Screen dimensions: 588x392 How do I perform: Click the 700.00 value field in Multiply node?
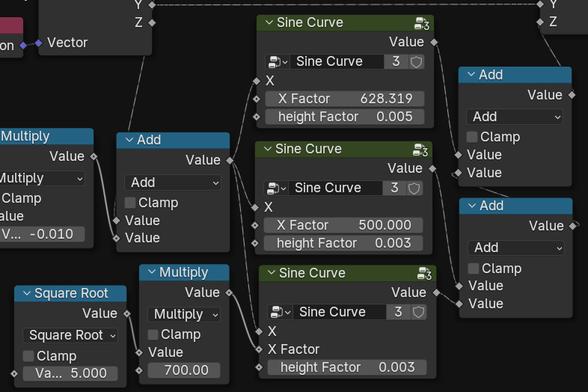tap(183, 370)
